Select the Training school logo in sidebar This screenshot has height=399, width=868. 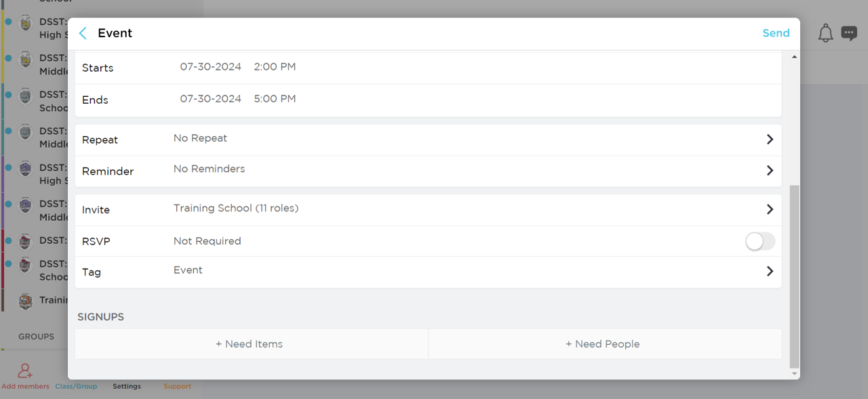[25, 301]
